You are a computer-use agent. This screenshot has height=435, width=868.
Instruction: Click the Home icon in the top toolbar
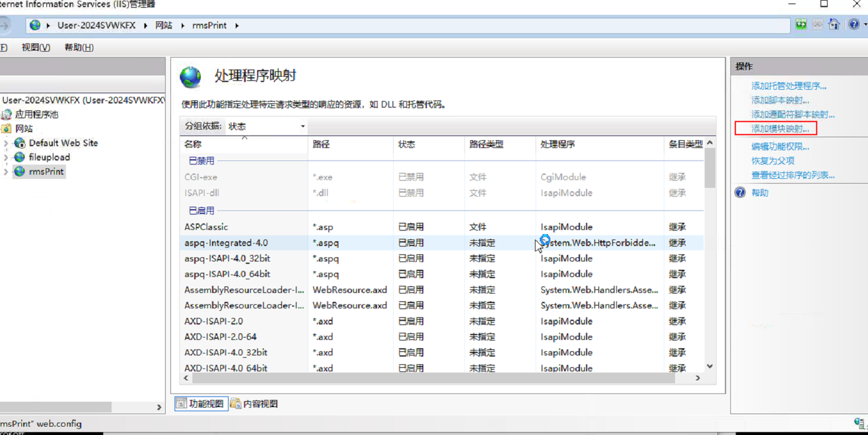(834, 24)
